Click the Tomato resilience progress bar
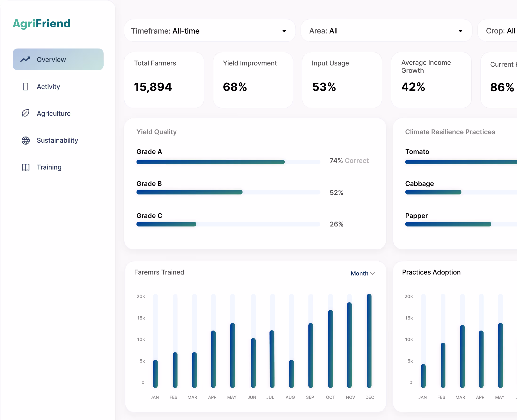 461,162
